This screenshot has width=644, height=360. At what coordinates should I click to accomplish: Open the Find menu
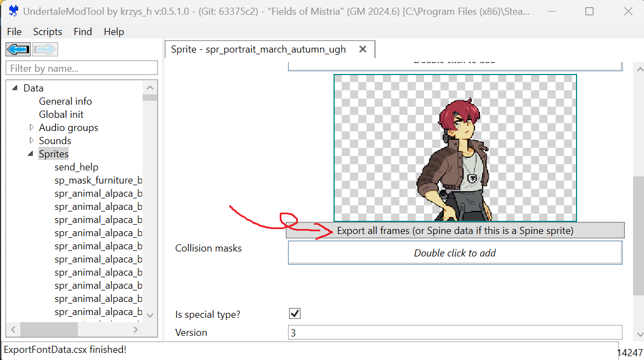82,32
